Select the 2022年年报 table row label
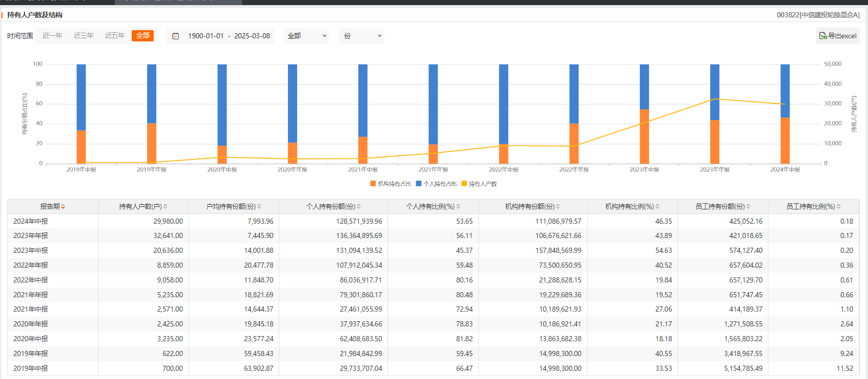868x379 pixels. point(31,266)
